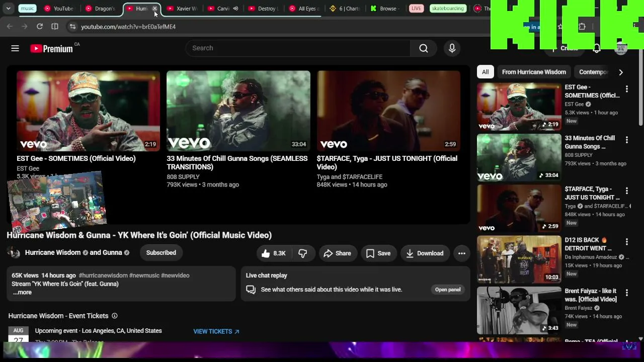Switch to the Destroy L browser tab
The image size is (644, 362).
point(263,9)
